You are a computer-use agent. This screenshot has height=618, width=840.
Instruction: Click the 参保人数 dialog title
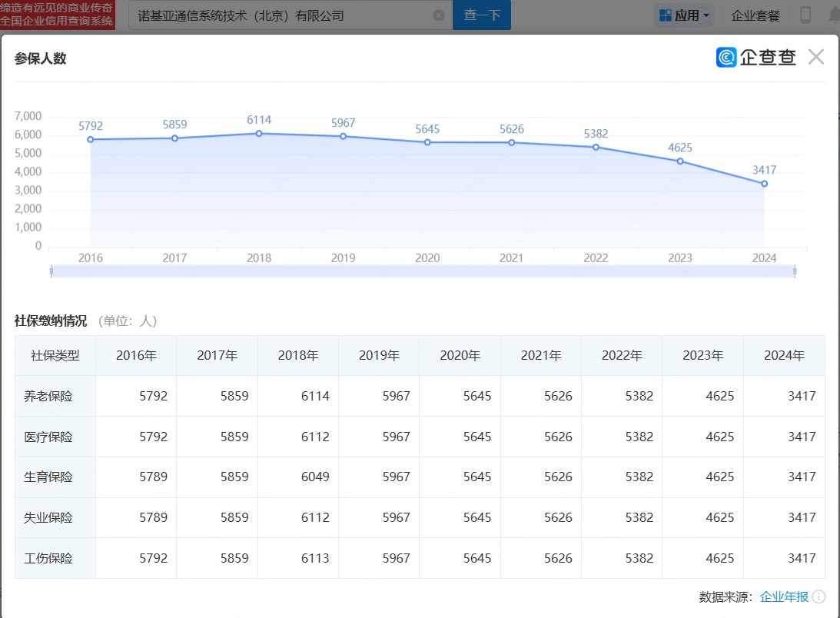[40, 58]
